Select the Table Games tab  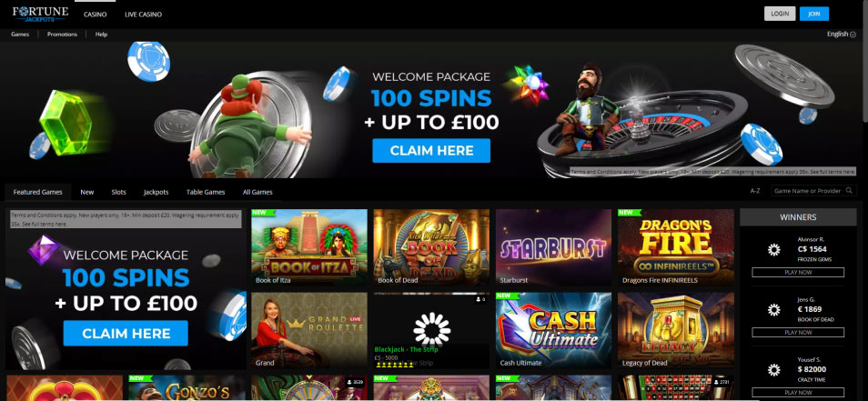click(206, 193)
